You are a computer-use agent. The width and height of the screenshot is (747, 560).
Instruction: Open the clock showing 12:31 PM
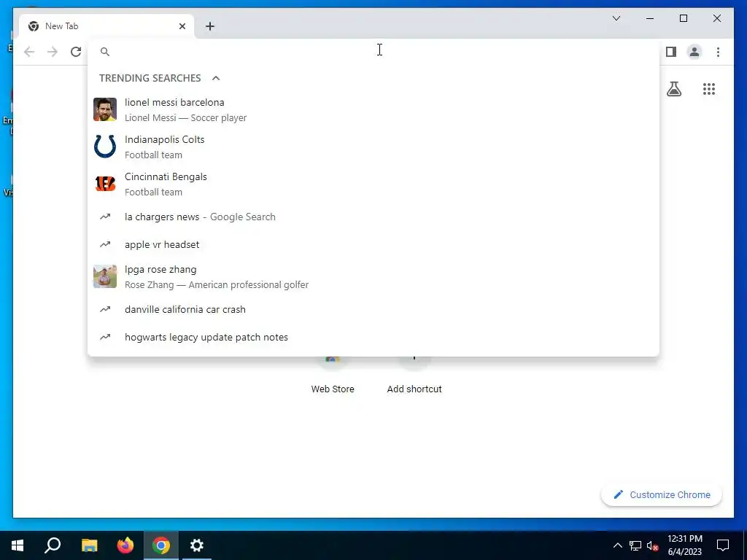point(684,545)
